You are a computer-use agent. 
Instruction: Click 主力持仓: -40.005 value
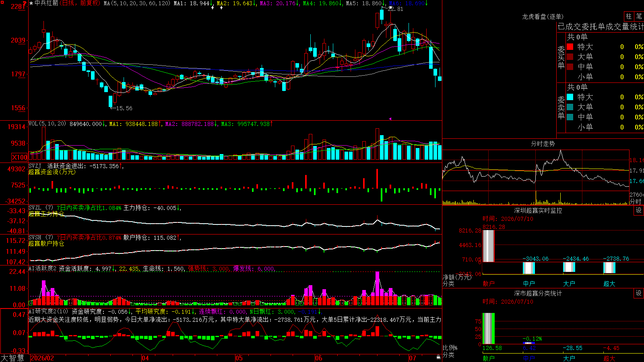click(x=150, y=208)
